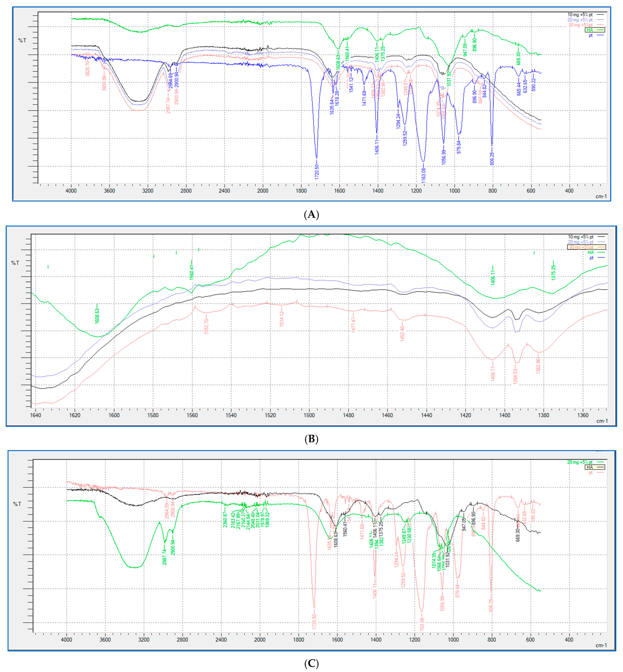
Task: Click the %T axis label in panel A
Action: 22,41
